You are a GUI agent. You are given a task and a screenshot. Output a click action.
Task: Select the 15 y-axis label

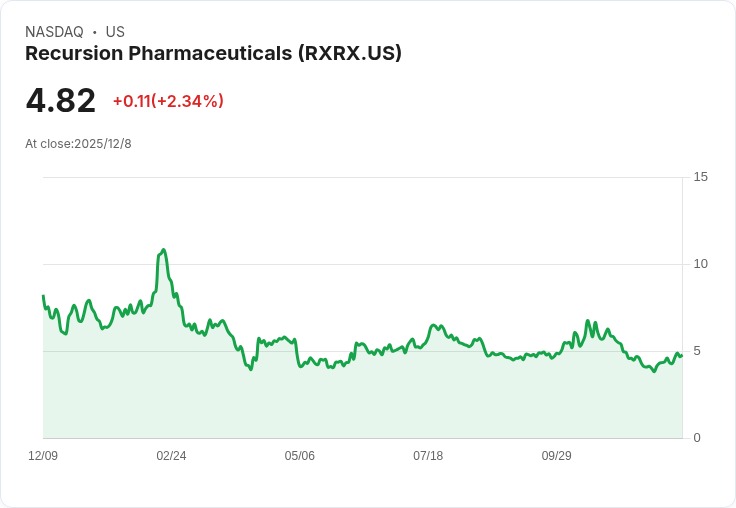tap(700, 177)
